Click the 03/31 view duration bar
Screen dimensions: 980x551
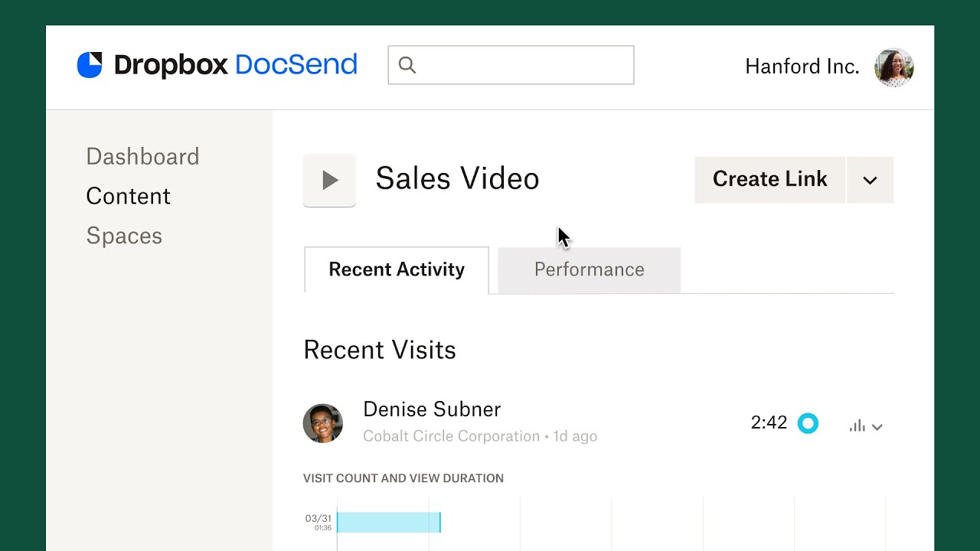[388, 522]
